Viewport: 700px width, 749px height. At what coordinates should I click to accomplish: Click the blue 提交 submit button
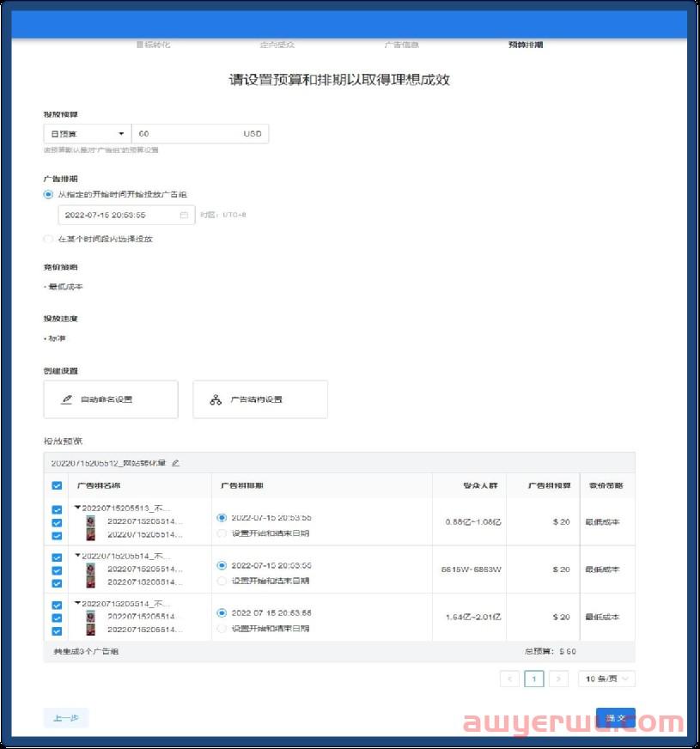615,718
